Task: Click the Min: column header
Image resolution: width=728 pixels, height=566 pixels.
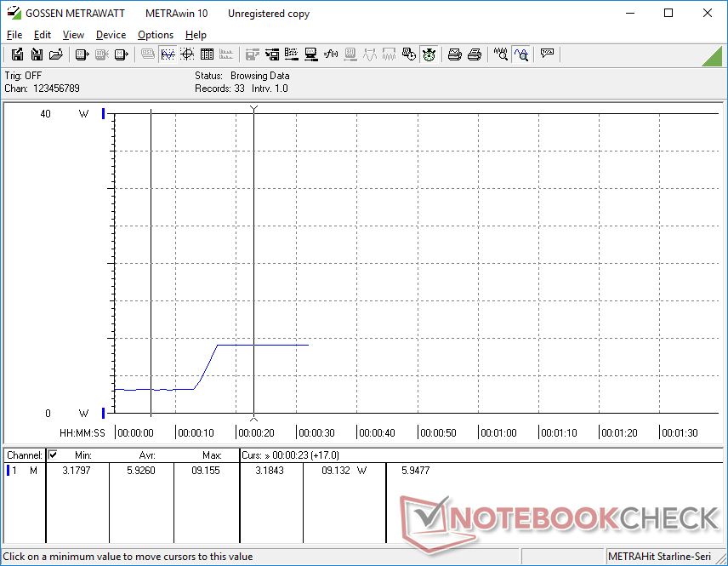Action: pos(83,455)
